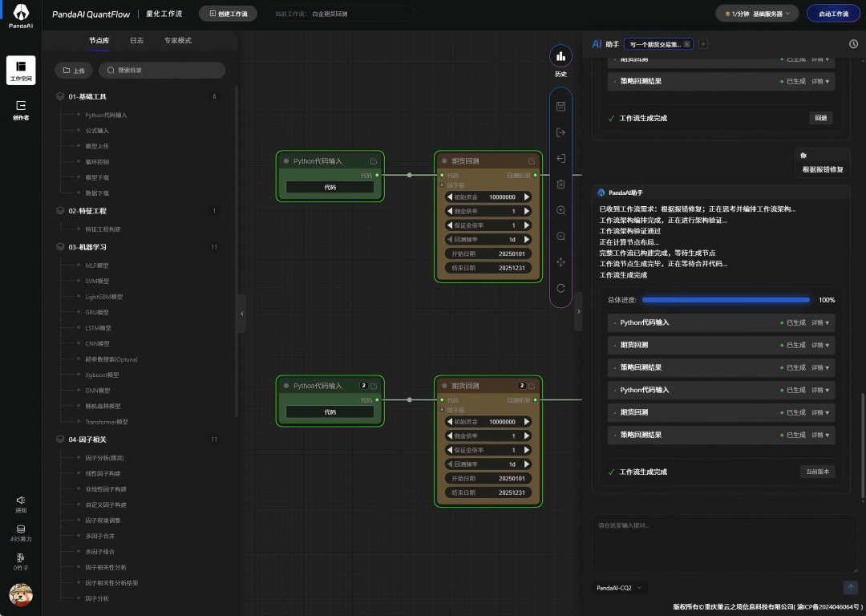Click the 创建工作流 button

click(228, 14)
